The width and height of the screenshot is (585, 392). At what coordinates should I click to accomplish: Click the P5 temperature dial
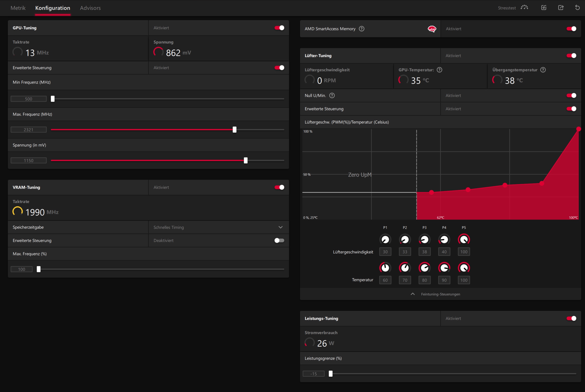[464, 268]
